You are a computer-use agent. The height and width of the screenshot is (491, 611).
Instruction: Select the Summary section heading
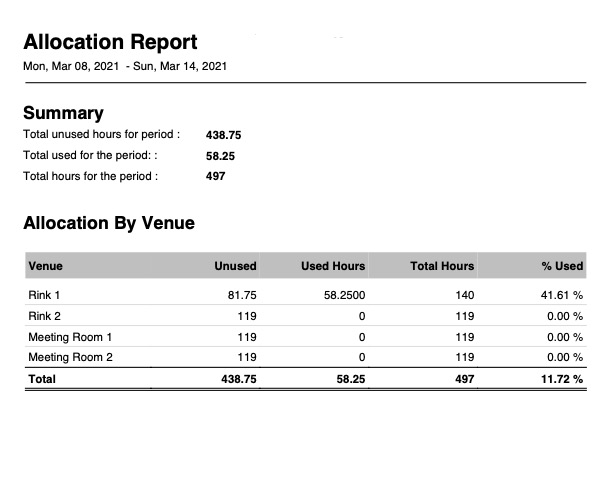pos(63,113)
